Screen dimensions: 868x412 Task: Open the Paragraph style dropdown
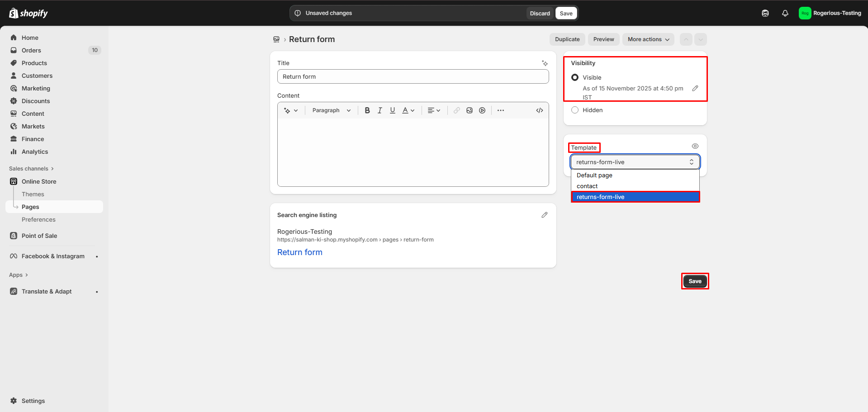pos(331,110)
